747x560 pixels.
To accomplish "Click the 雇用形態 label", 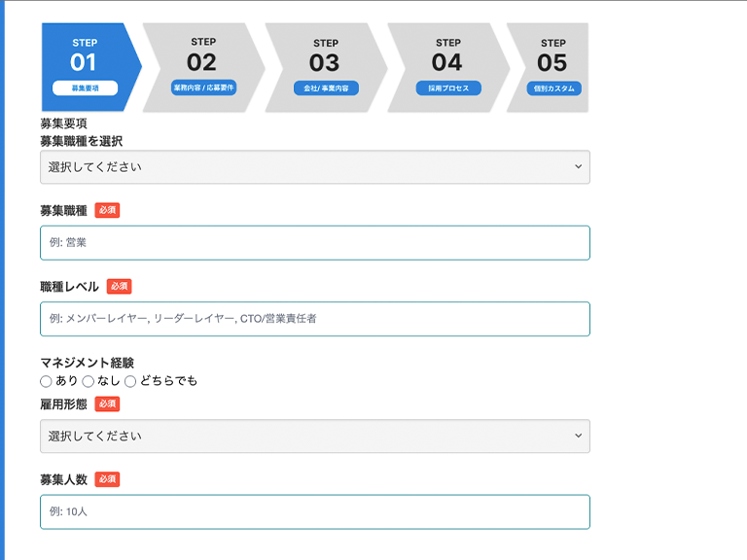I will click(x=64, y=404).
